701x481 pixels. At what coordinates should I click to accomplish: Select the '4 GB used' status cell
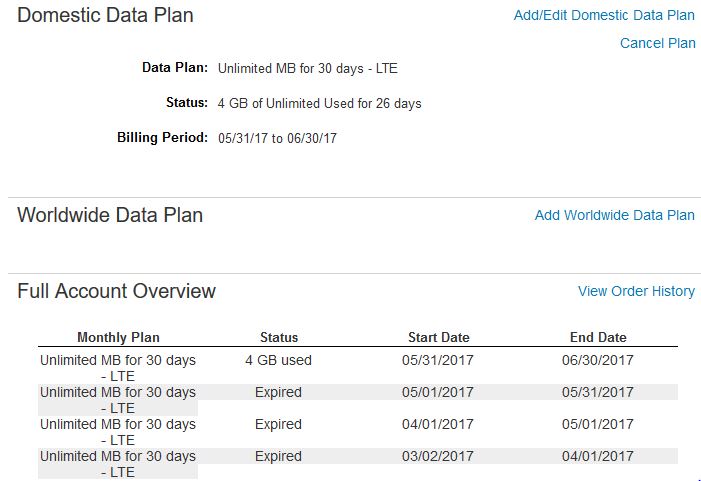tap(278, 360)
